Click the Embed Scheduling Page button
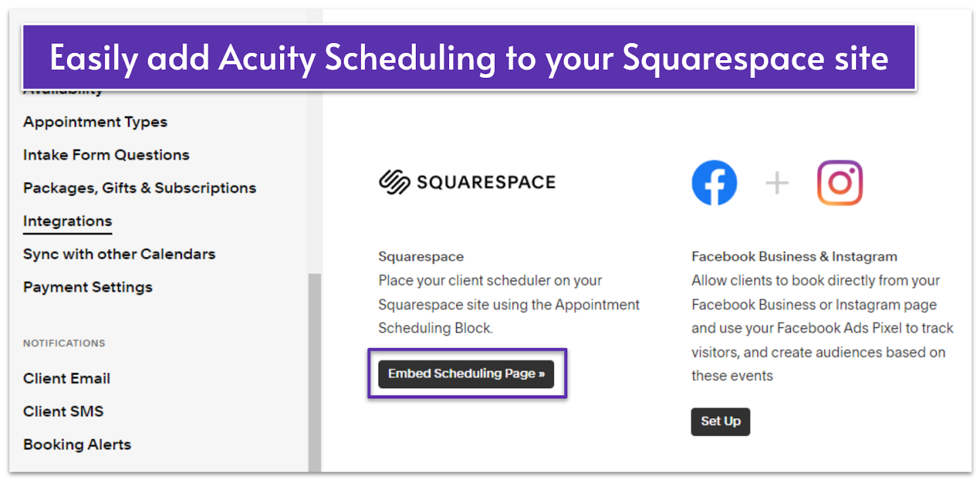 click(466, 374)
